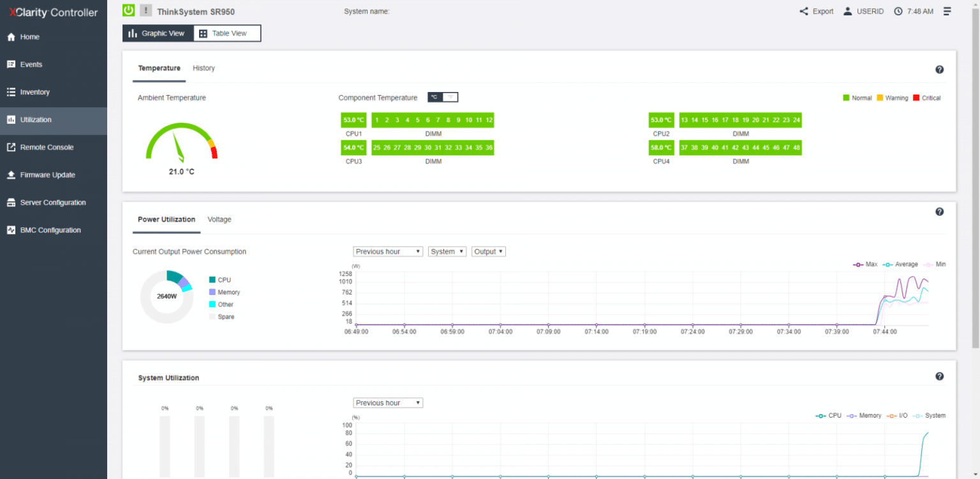Click the clock icon beside 7:48 AM
Image resolution: width=980 pixels, height=479 pixels.
[x=898, y=11]
